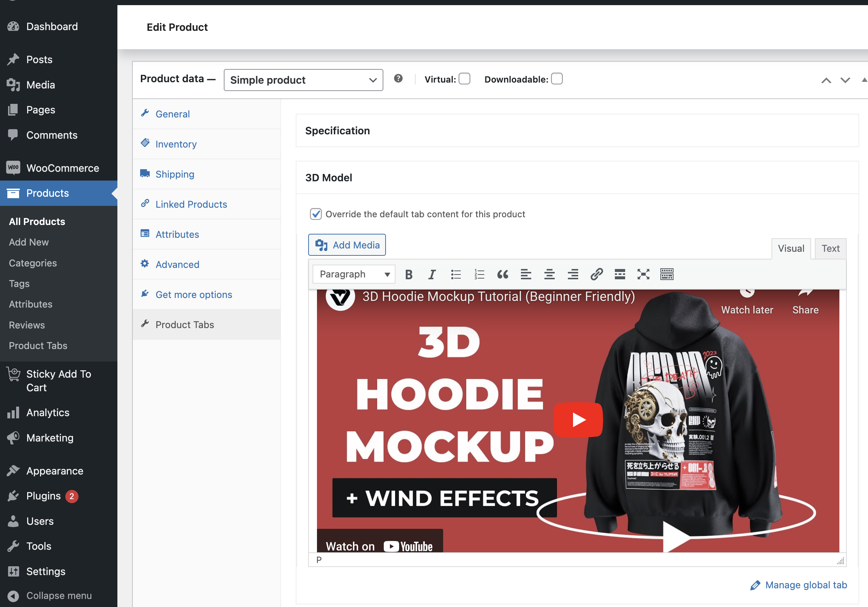Image resolution: width=868 pixels, height=607 pixels.
Task: Open the Reviews submenu item
Action: coord(27,325)
